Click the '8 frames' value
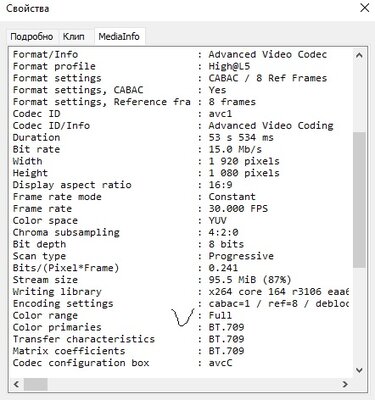This screenshot has width=375, height=400. (x=232, y=102)
